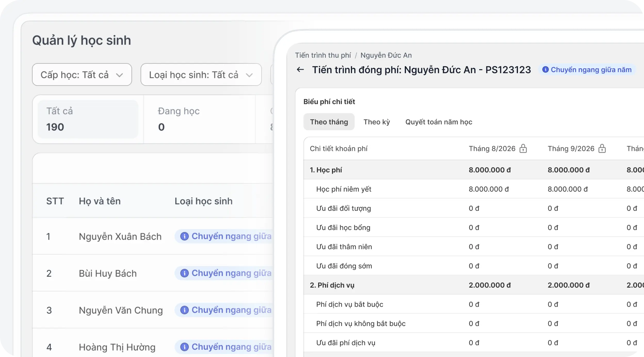Screen dimensions: 644x357
Task: Click Tháng 9/2026 value for Học phí niêm yết
Action: tap(568, 189)
